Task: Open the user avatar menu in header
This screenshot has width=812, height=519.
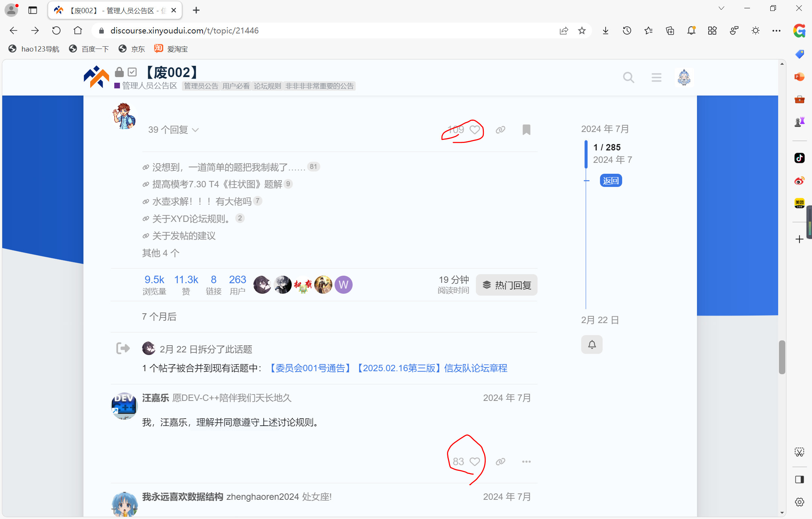Action: point(684,77)
